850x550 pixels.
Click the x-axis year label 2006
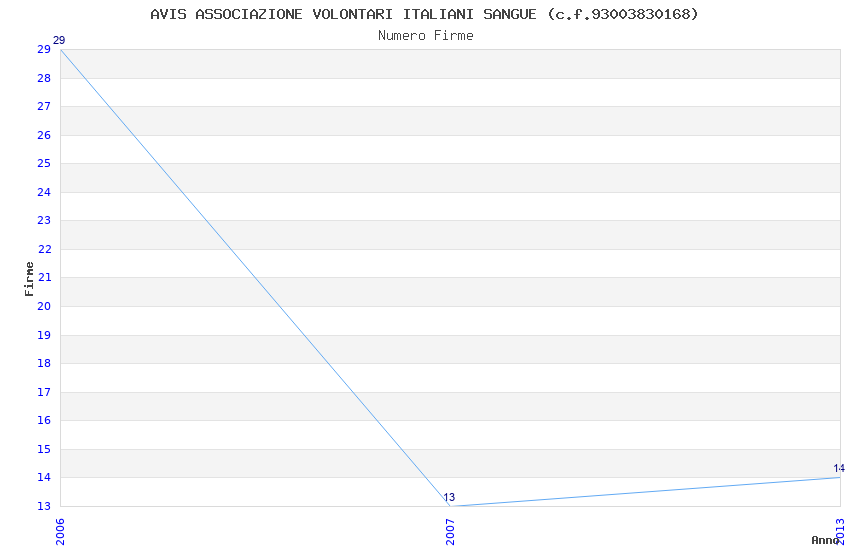pyautogui.click(x=60, y=532)
